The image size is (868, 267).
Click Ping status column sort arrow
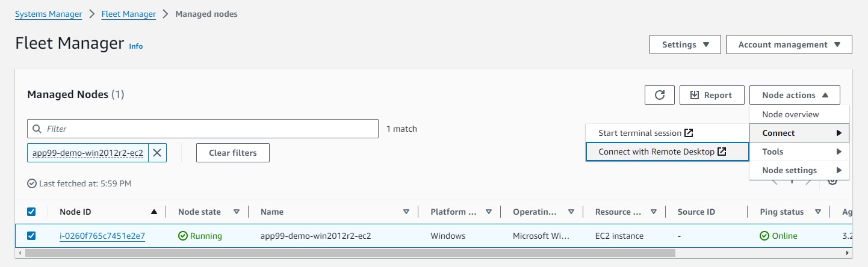click(818, 212)
